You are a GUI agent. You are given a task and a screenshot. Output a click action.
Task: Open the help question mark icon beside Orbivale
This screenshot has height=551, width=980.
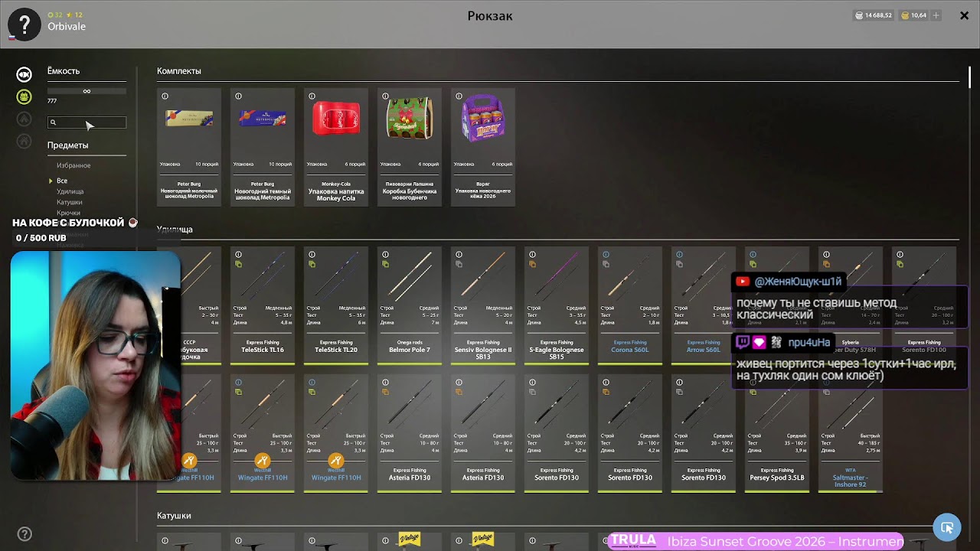[x=24, y=24]
